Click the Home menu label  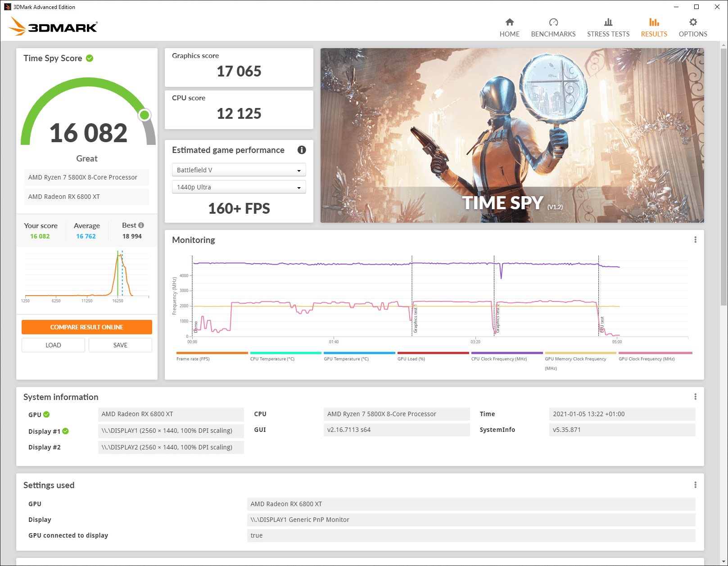pos(510,34)
